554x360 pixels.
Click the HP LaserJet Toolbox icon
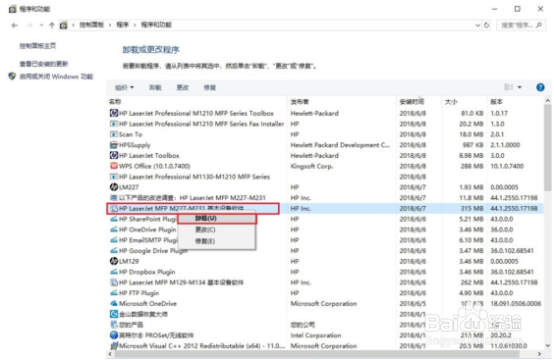click(x=114, y=155)
